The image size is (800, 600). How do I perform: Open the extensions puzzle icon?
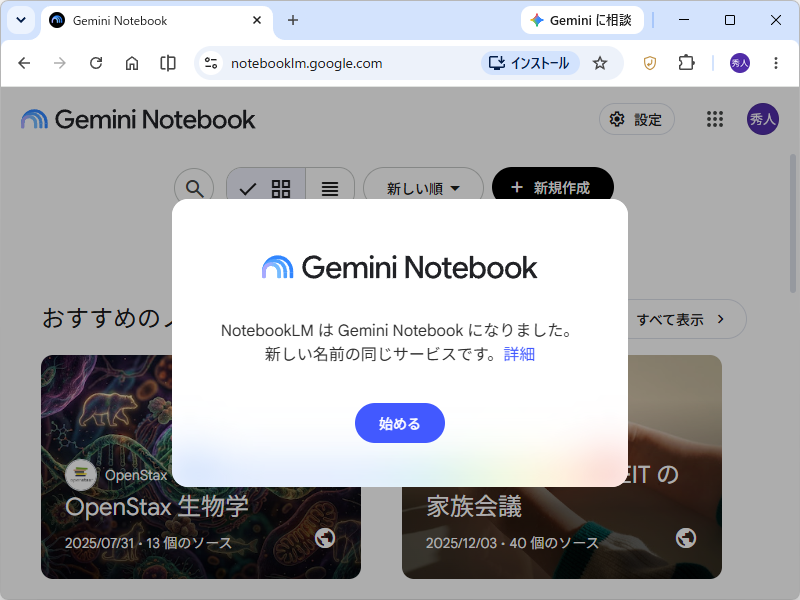686,63
